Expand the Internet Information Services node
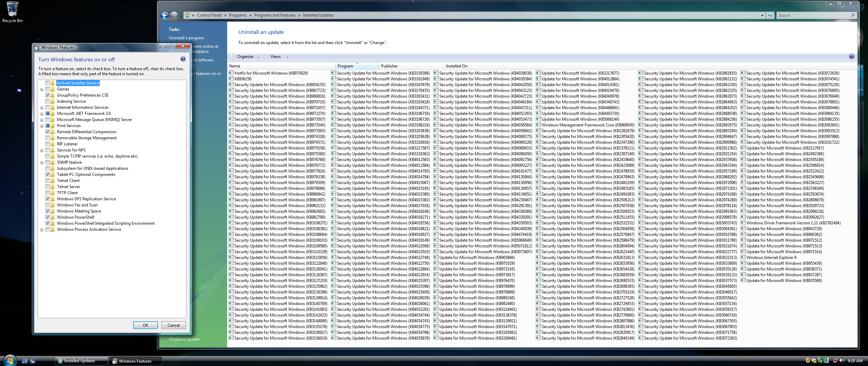This screenshot has height=366, width=868. [42, 108]
